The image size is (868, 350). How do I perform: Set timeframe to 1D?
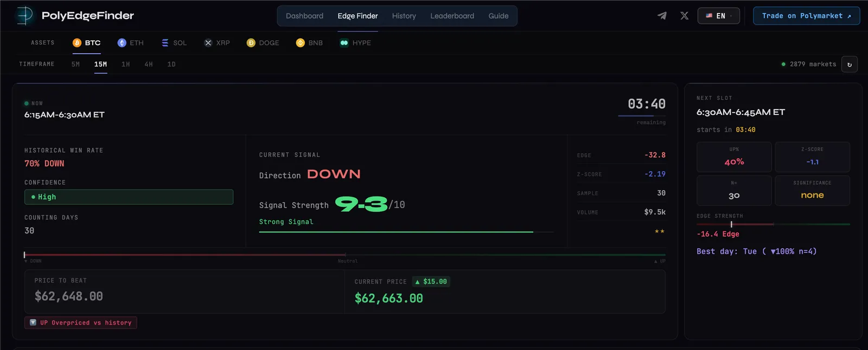[x=171, y=64]
